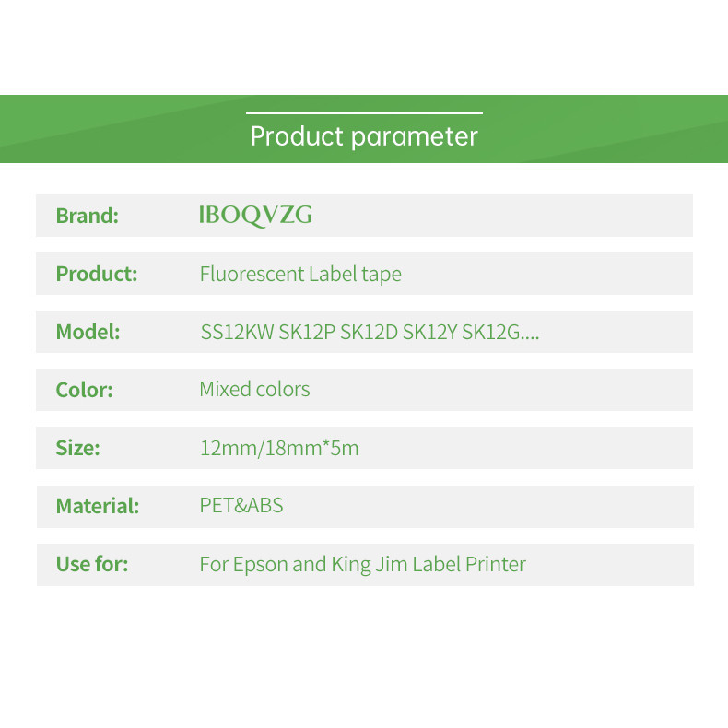Select the Brand label
Image resolution: width=728 pixels, height=728 pixels.
coord(88,216)
